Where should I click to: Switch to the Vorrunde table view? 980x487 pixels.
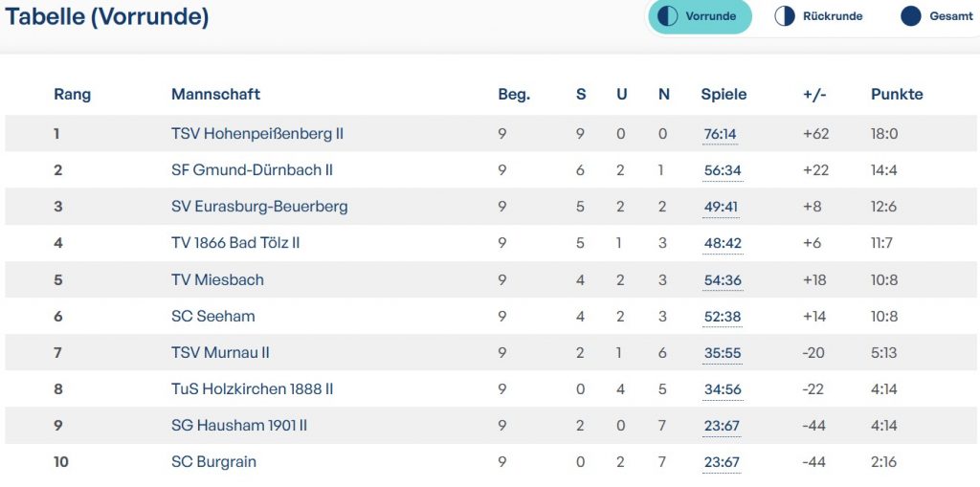coord(710,16)
